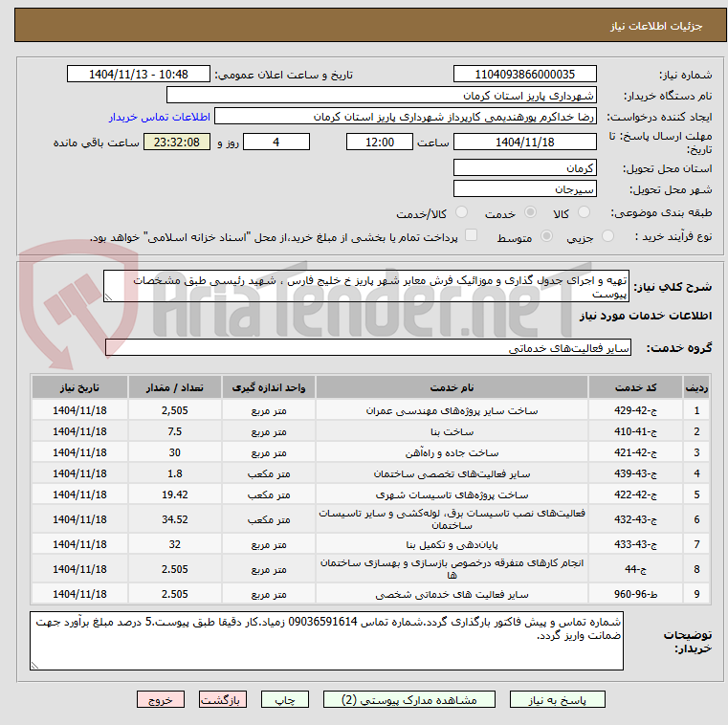Screen dimensions: 728x725
Task: Click service code ج-42-422
Action: [635, 494]
